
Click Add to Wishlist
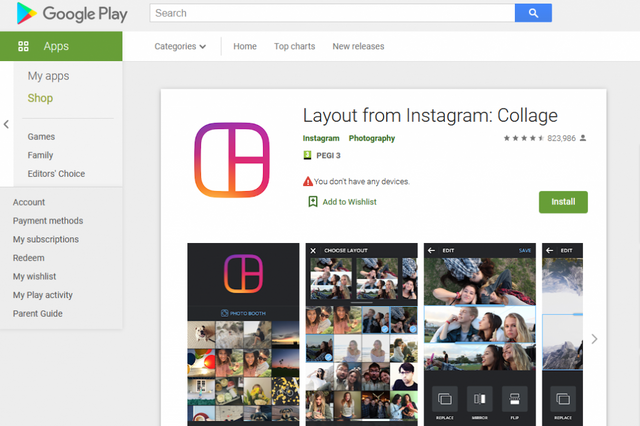coord(349,202)
